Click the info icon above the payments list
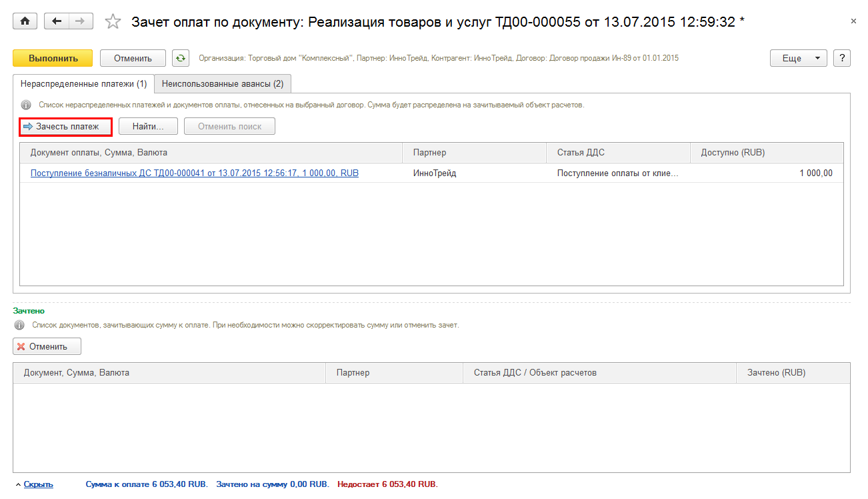This screenshot has height=499, width=868. tap(26, 105)
